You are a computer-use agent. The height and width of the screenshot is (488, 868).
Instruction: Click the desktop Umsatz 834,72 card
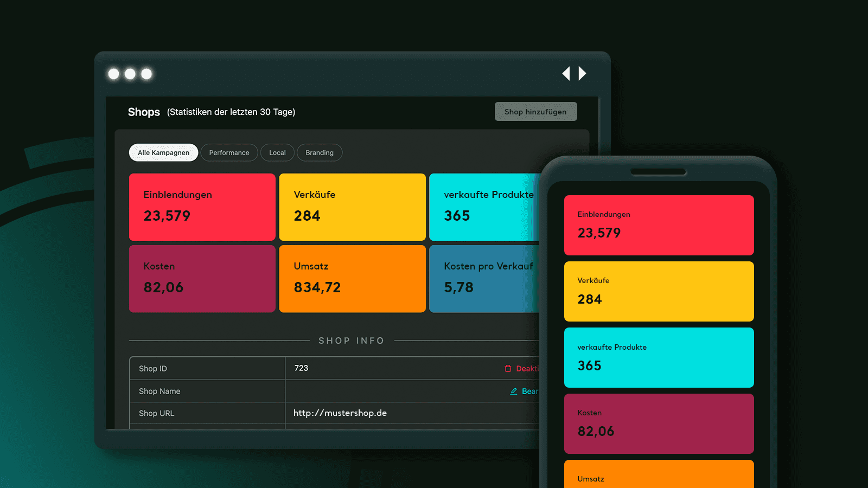[x=352, y=279]
